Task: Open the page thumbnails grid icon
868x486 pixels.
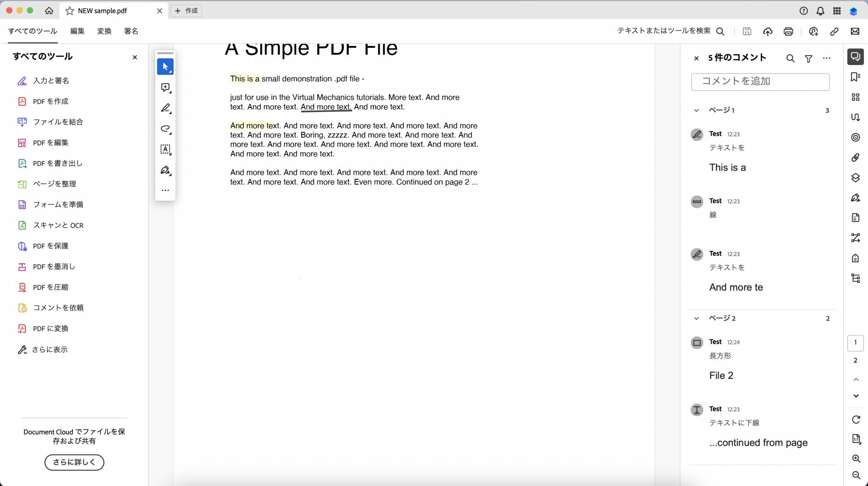Action: [x=855, y=97]
